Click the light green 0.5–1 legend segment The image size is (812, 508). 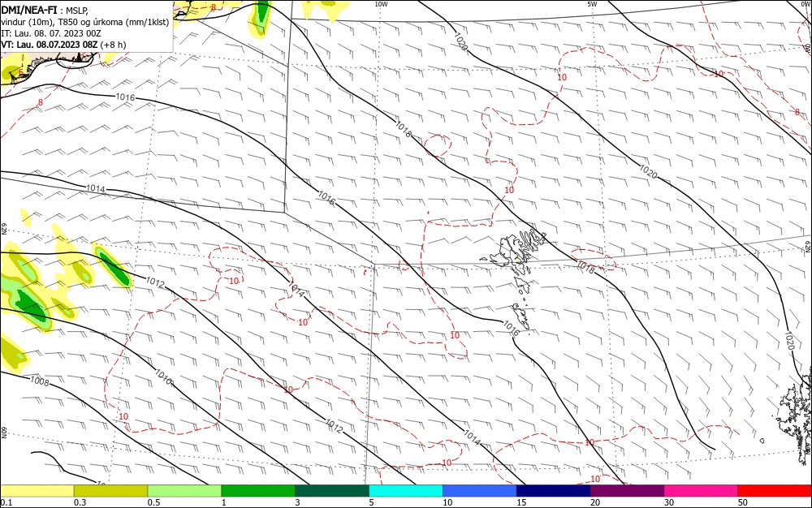click(184, 491)
